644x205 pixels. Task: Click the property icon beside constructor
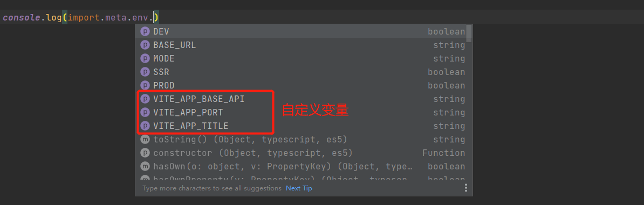[x=145, y=153]
